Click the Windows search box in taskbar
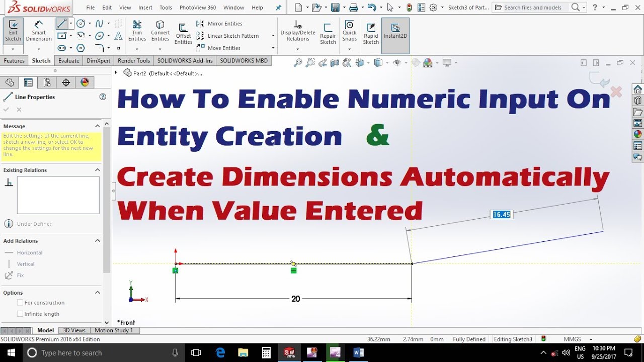Viewport: 644px width, 362px height. (104, 353)
